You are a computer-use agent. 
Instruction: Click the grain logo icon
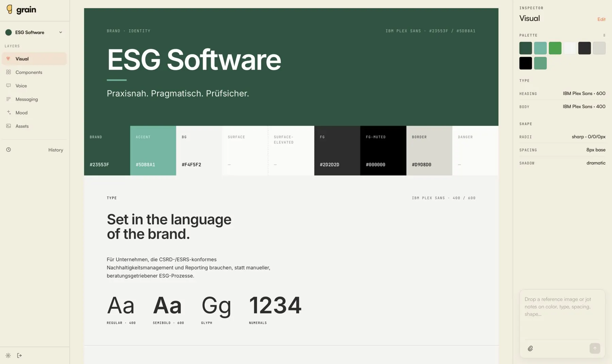pyautogui.click(x=10, y=10)
